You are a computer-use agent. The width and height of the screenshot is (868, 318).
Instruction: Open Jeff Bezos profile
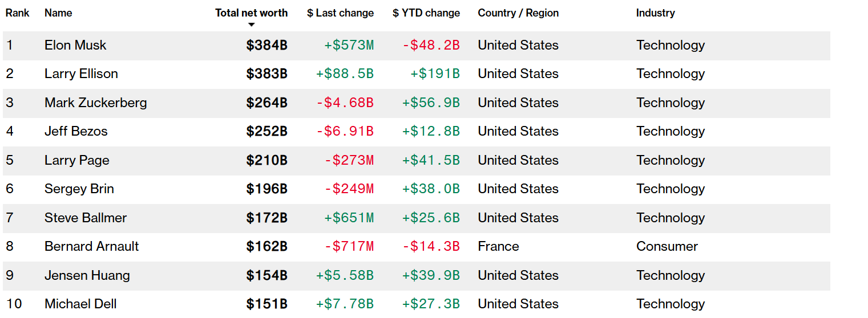[x=76, y=131]
